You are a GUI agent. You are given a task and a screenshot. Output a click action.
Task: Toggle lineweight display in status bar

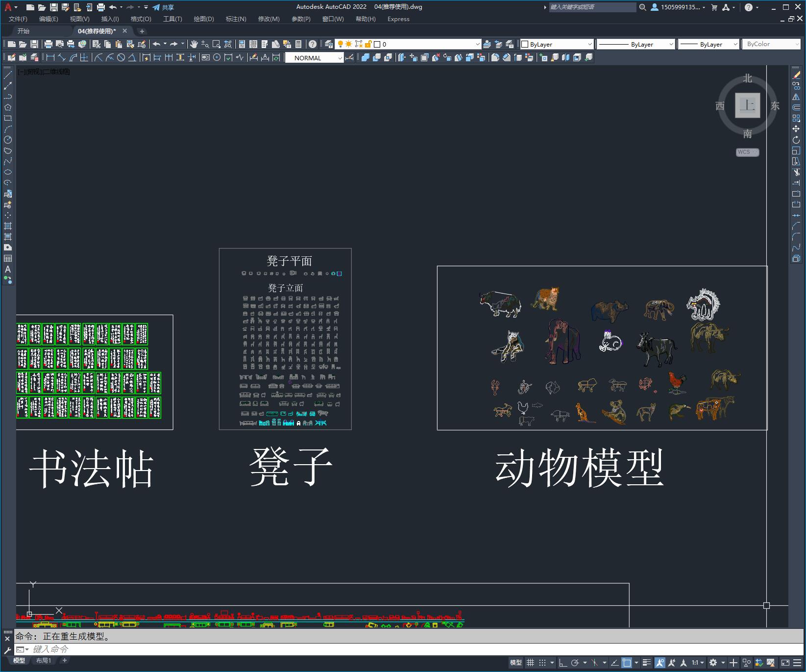647,663
